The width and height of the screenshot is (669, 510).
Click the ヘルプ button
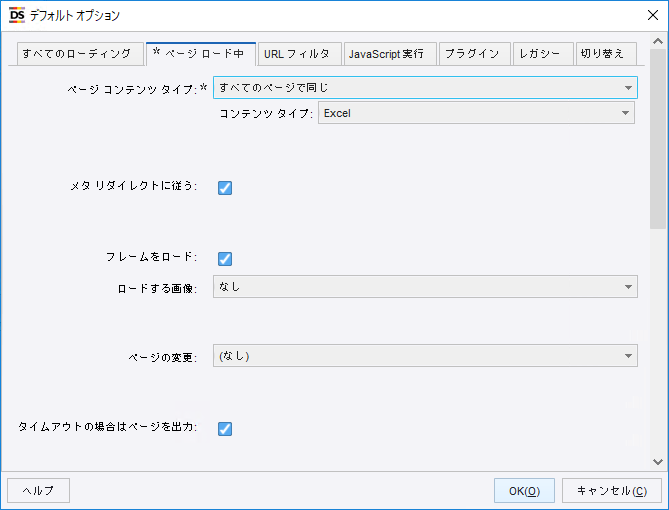pyautogui.click(x=38, y=490)
